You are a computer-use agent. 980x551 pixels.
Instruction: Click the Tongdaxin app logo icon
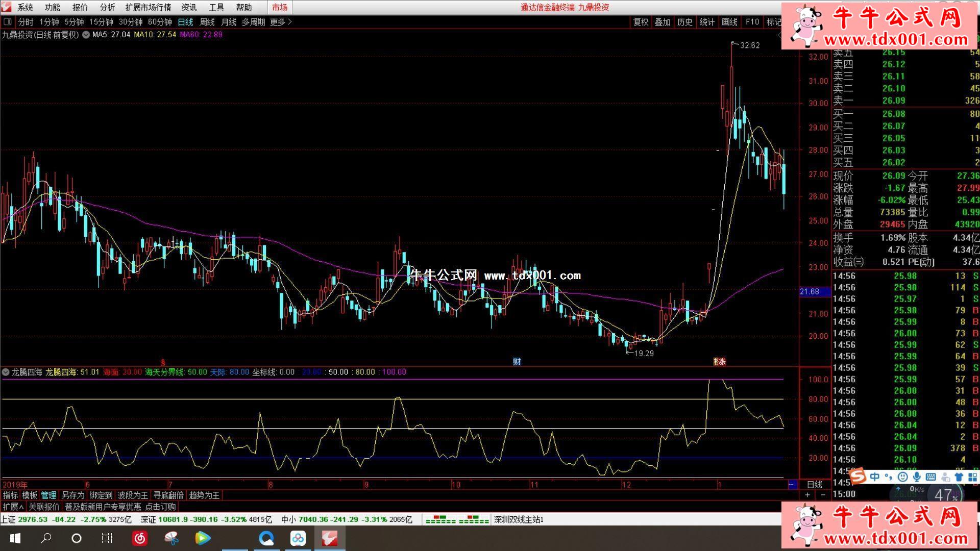[6, 7]
